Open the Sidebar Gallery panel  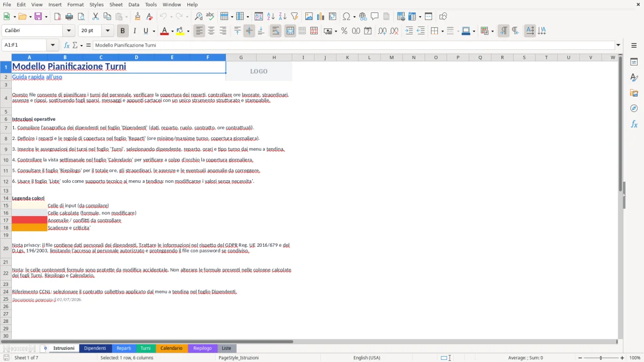(x=634, y=93)
